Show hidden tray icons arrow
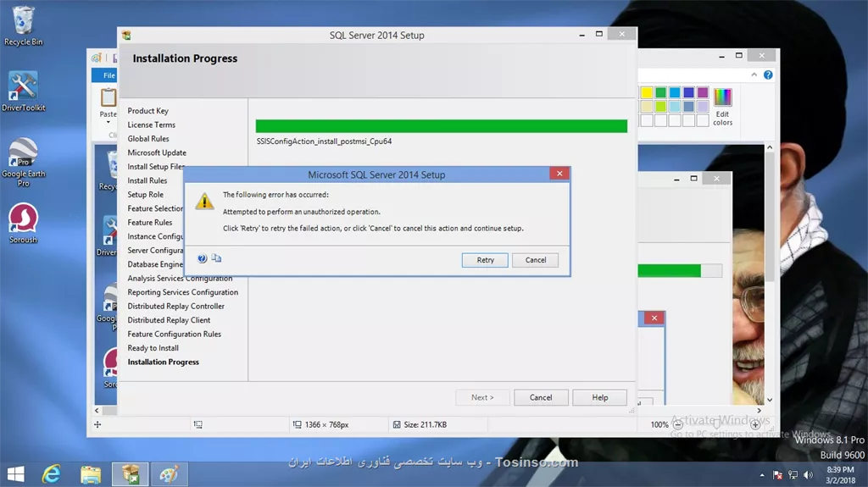The width and height of the screenshot is (868, 487). pyautogui.click(x=762, y=475)
